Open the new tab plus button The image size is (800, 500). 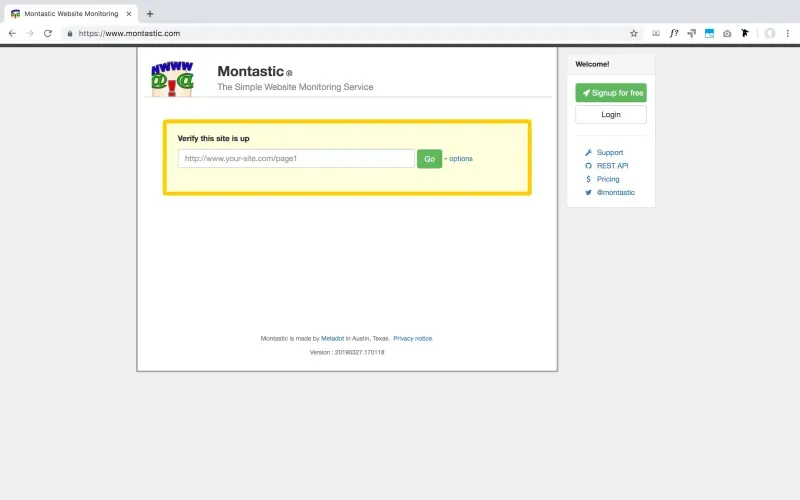click(x=149, y=14)
